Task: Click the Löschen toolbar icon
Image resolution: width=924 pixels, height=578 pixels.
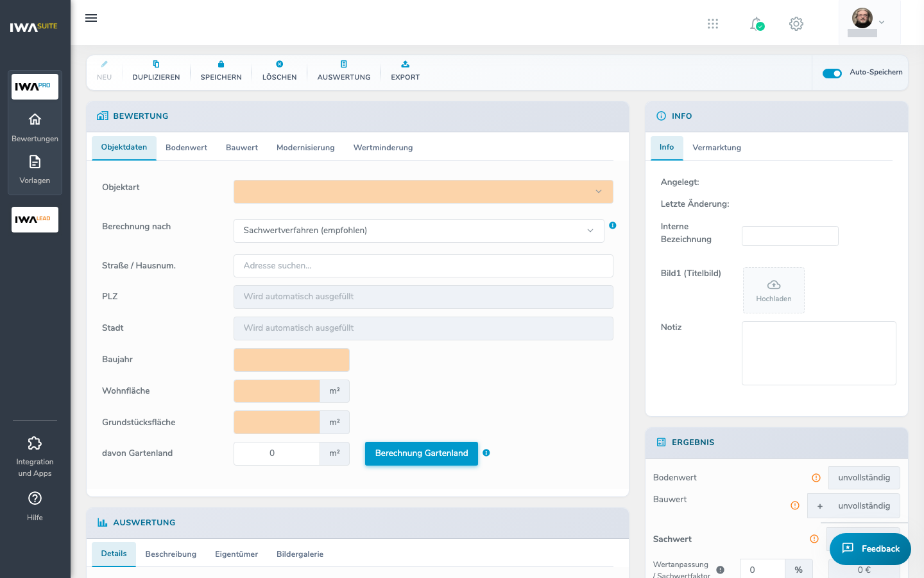Action: coord(279,64)
